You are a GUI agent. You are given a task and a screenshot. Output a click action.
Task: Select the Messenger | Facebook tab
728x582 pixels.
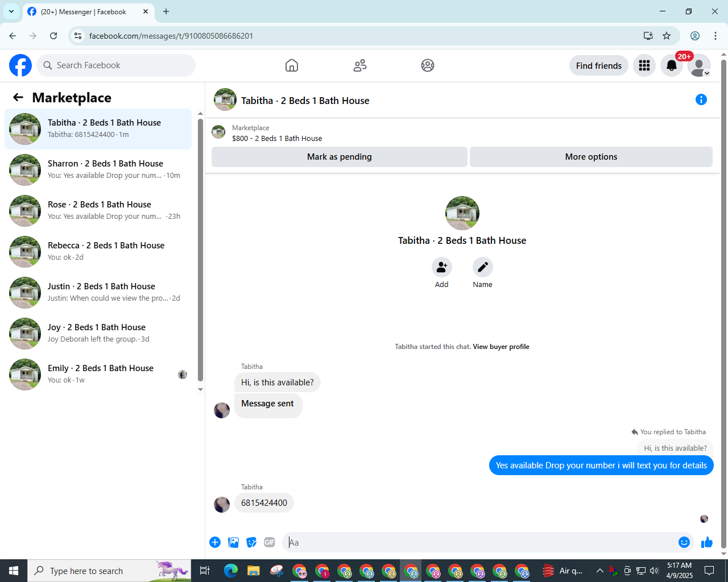(88, 11)
